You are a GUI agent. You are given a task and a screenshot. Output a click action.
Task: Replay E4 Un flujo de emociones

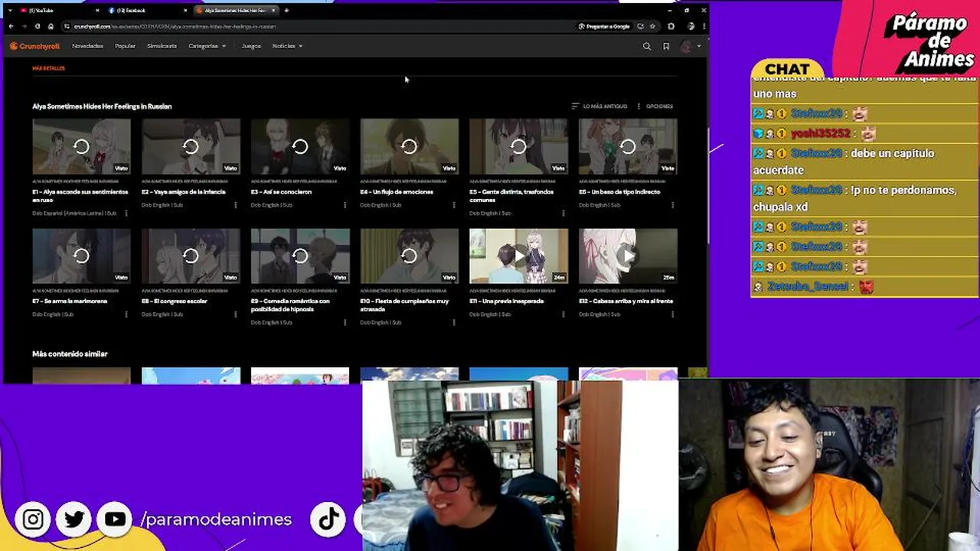[410, 146]
